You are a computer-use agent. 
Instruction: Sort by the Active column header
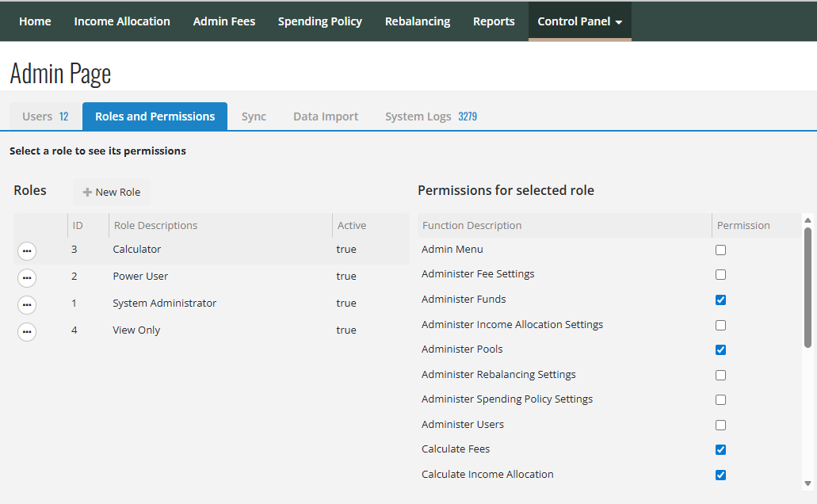(x=371, y=225)
